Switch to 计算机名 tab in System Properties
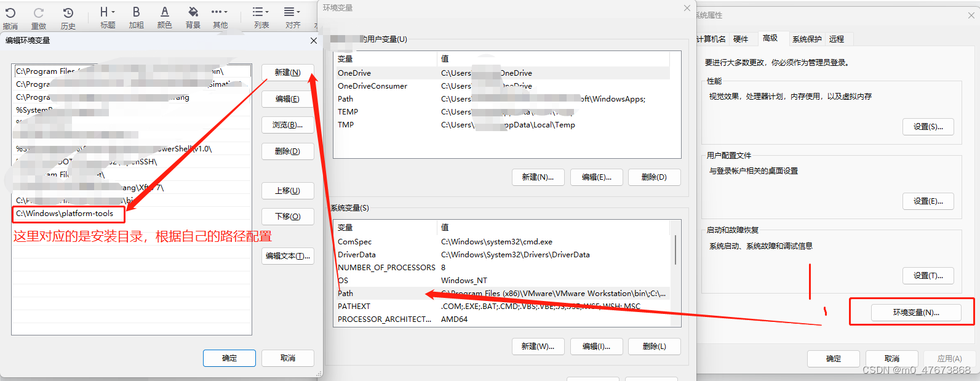The width and height of the screenshot is (980, 381). point(711,39)
